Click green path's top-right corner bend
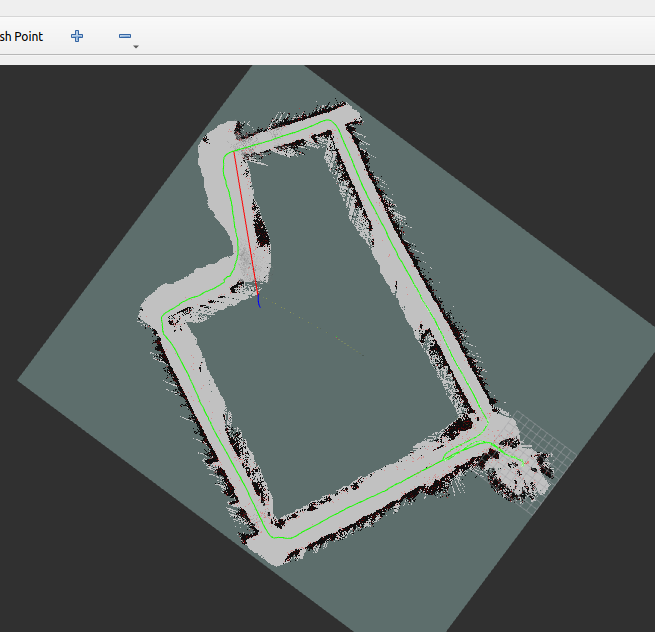Viewport: 655px width, 632px height. tap(334, 122)
